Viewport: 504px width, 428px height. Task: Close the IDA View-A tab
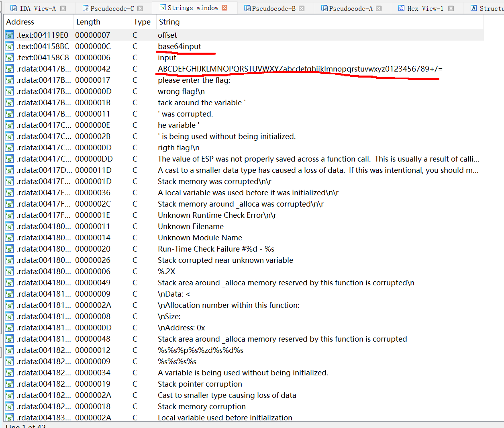pyautogui.click(x=63, y=8)
